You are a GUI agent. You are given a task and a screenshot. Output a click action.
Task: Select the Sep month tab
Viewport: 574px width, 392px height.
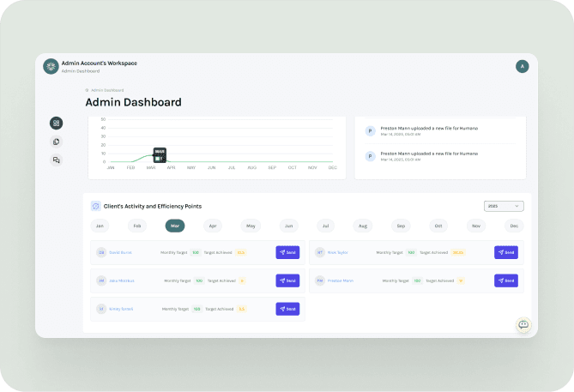[401, 226]
